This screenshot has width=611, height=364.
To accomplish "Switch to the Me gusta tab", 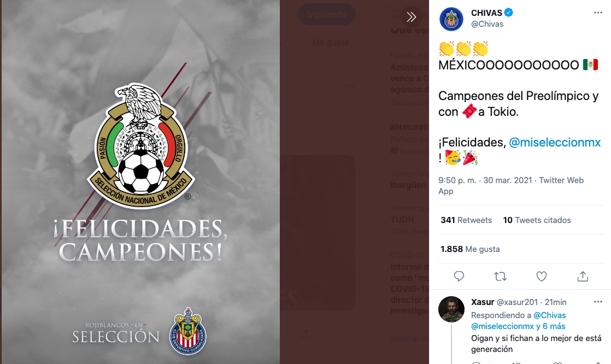I will click(331, 43).
